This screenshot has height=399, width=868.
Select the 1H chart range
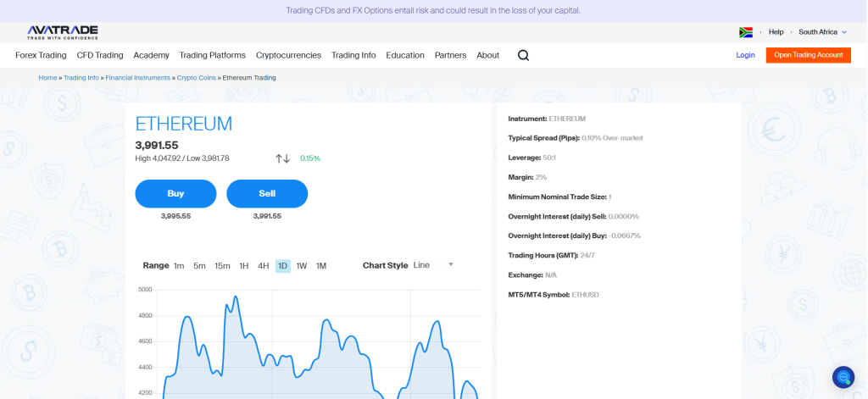pyautogui.click(x=243, y=266)
